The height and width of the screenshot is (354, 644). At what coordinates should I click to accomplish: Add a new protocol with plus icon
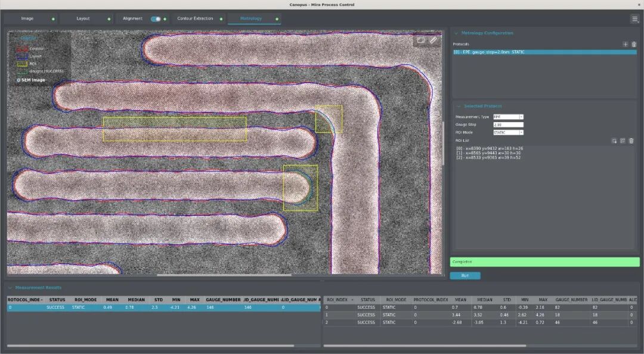[626, 45]
